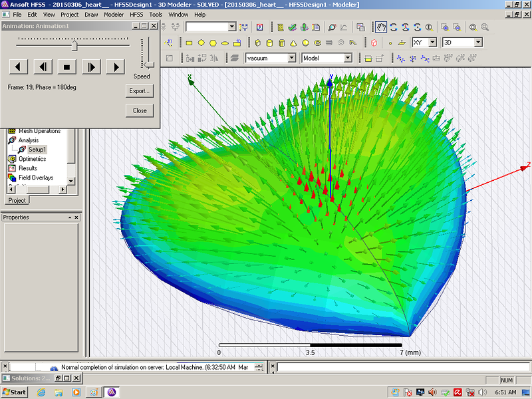The image size is (532, 399).
Task: Click the animation frame slider handle
Action: point(74,45)
